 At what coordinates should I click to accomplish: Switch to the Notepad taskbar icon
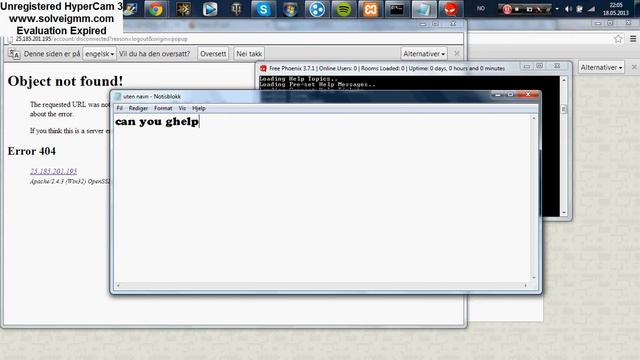pyautogui.click(x=424, y=9)
